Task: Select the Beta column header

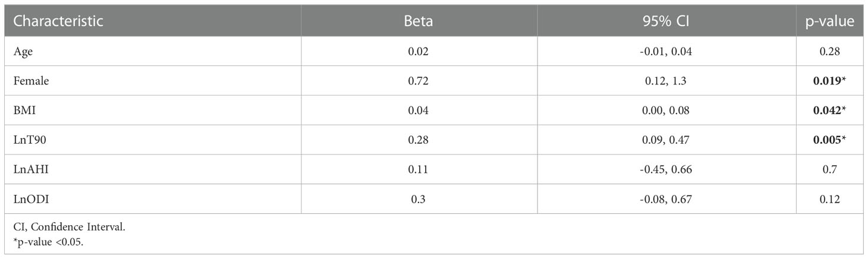Action: click(x=419, y=21)
